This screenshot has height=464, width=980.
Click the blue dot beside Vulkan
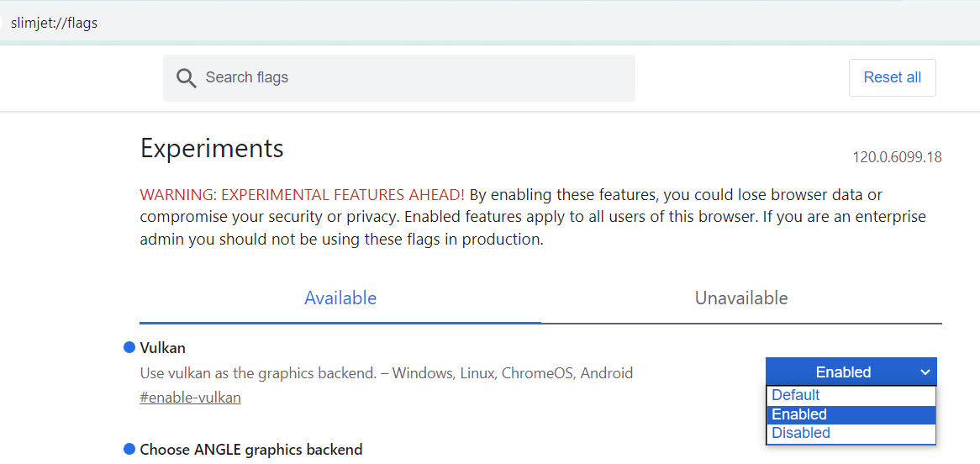pos(129,347)
